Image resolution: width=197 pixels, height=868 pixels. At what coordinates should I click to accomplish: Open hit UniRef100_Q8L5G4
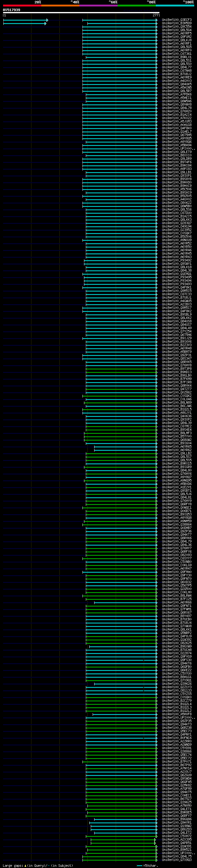click(x=177, y=30)
